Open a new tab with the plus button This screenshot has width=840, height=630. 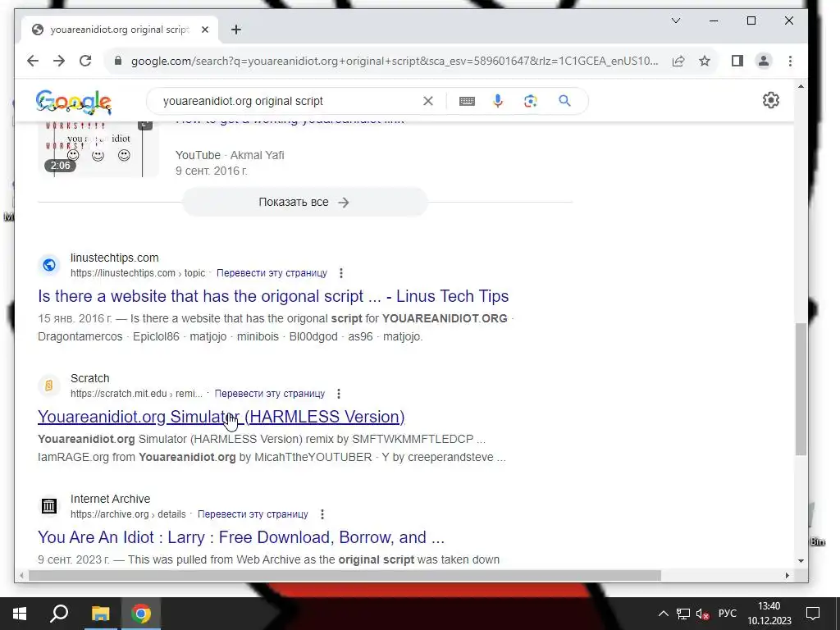[236, 30]
